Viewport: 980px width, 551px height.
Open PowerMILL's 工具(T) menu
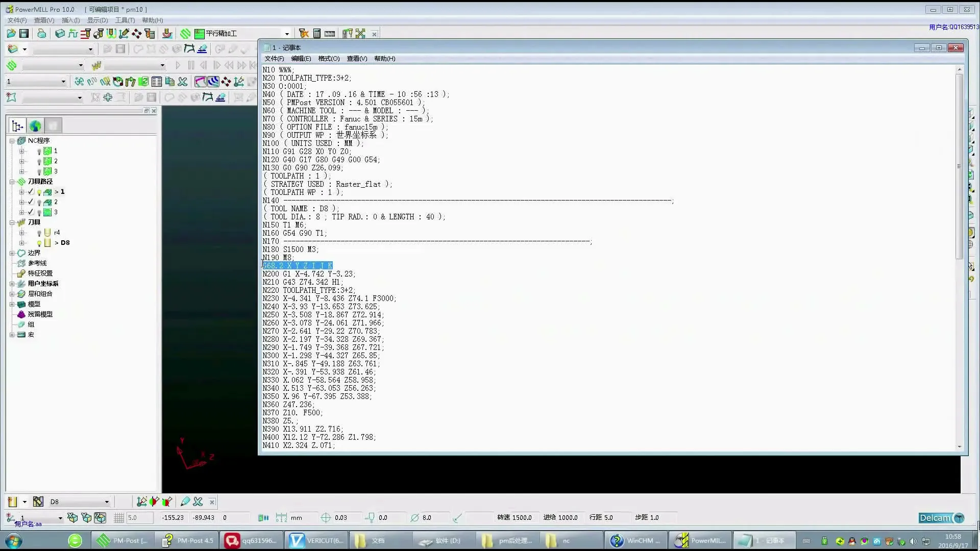tap(125, 20)
